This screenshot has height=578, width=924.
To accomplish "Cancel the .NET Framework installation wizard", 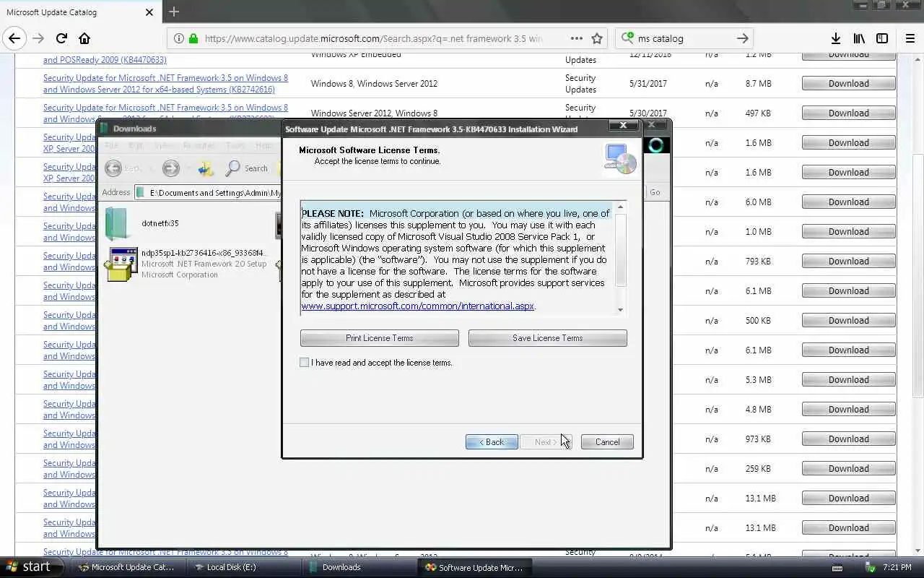I will [607, 442].
